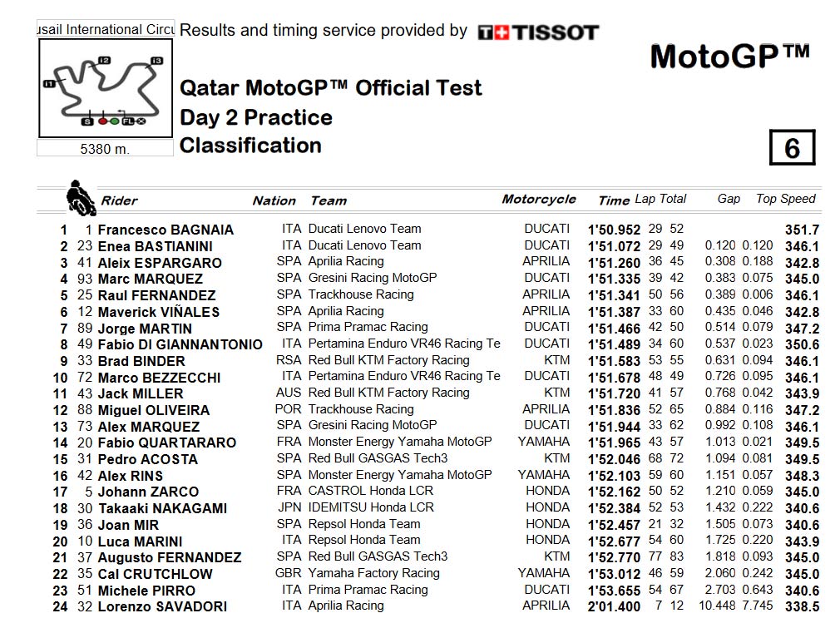Image resolution: width=840 pixels, height=623 pixels.
Task: Click Pedro ACOSTA in the classification
Action: click(x=148, y=460)
